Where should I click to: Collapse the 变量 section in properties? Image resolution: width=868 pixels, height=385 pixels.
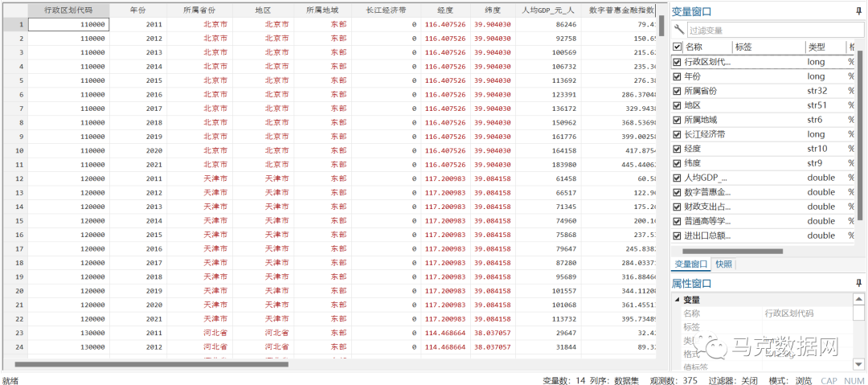677,300
